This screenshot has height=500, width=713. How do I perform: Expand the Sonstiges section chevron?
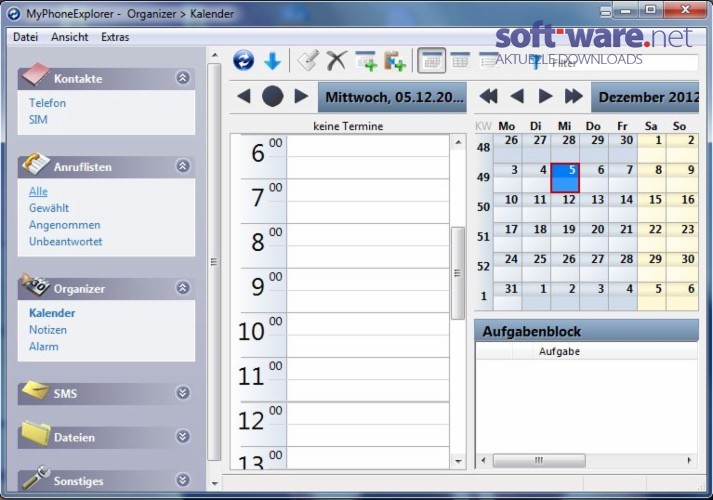click(x=183, y=480)
